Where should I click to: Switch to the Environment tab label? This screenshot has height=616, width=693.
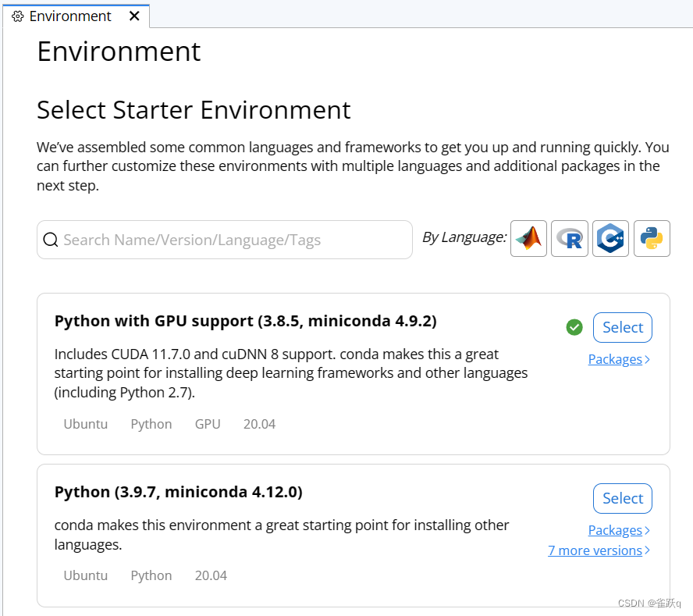70,16
